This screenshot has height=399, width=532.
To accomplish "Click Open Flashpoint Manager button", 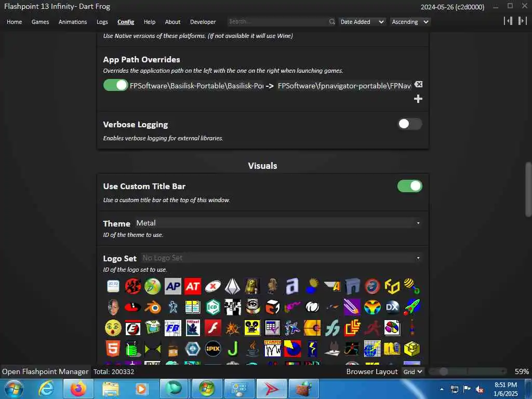I will click(45, 371).
